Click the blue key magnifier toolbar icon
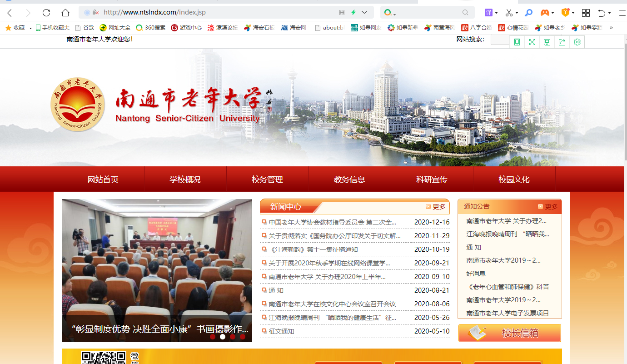Screen dimensions: 627x364 tap(529, 12)
